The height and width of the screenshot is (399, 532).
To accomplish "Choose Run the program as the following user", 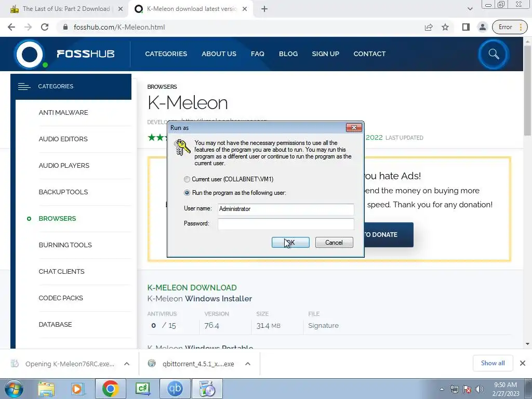I will click(187, 193).
